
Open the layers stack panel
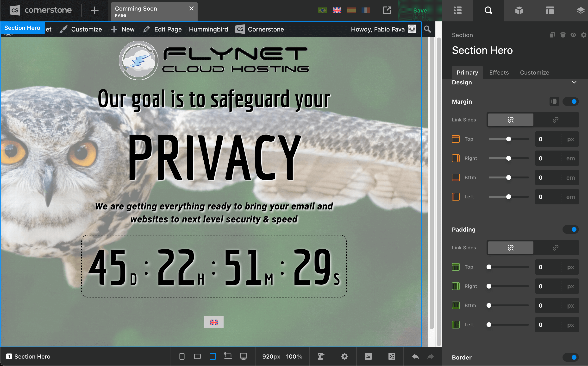click(x=581, y=11)
